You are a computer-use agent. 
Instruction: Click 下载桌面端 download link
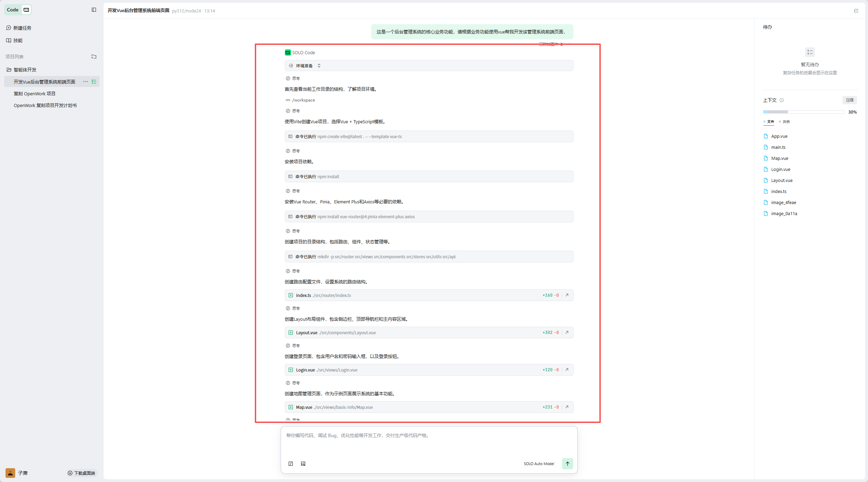pyautogui.click(x=81, y=473)
